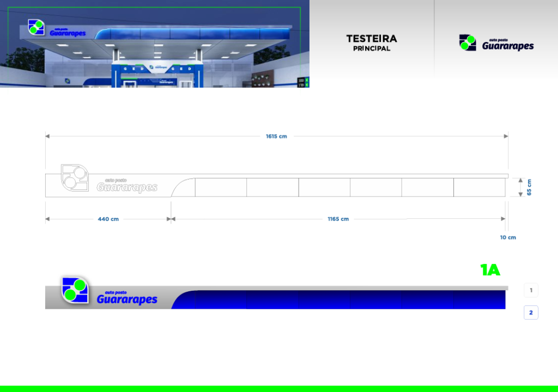Click Guararapes wordmark on colored fascia
Screen dimensions: 558x392
point(127,299)
